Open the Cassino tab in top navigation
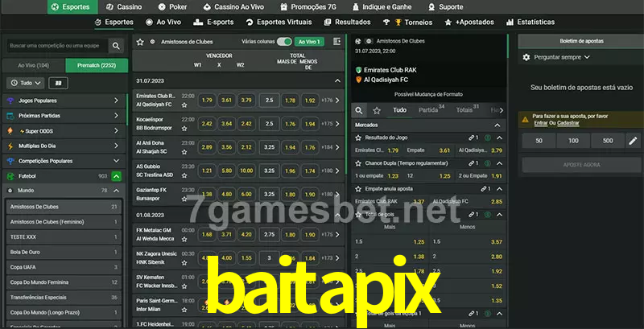 click(123, 6)
